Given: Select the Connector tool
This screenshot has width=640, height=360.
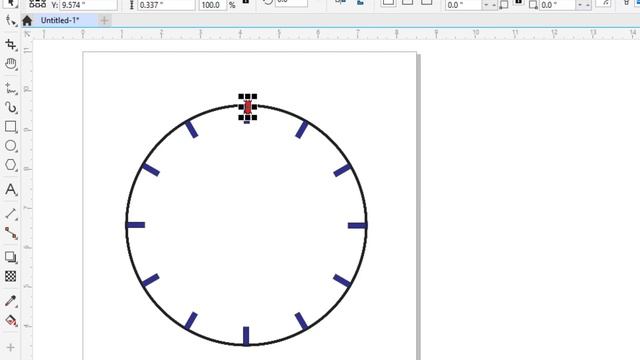Looking at the screenshot, I should coord(11,233).
